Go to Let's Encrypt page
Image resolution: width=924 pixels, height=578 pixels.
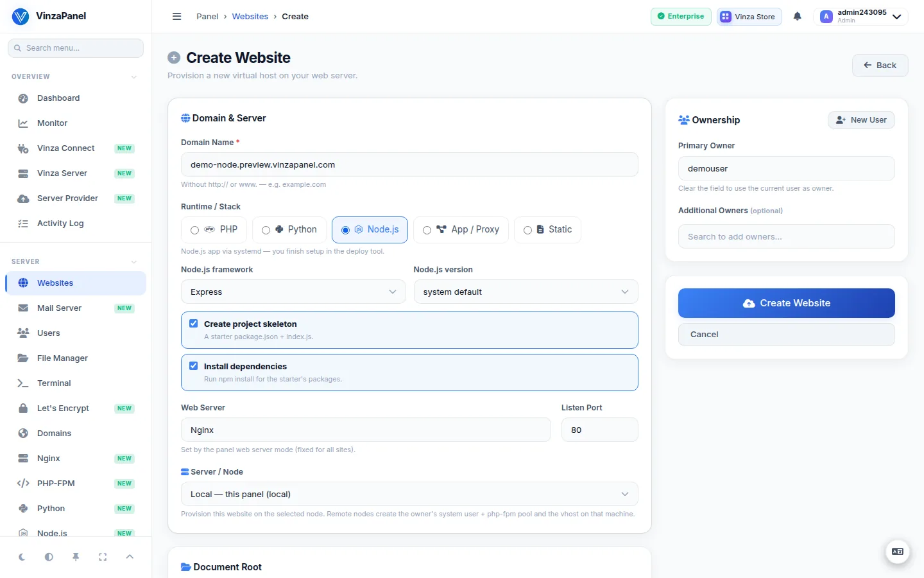(76, 408)
